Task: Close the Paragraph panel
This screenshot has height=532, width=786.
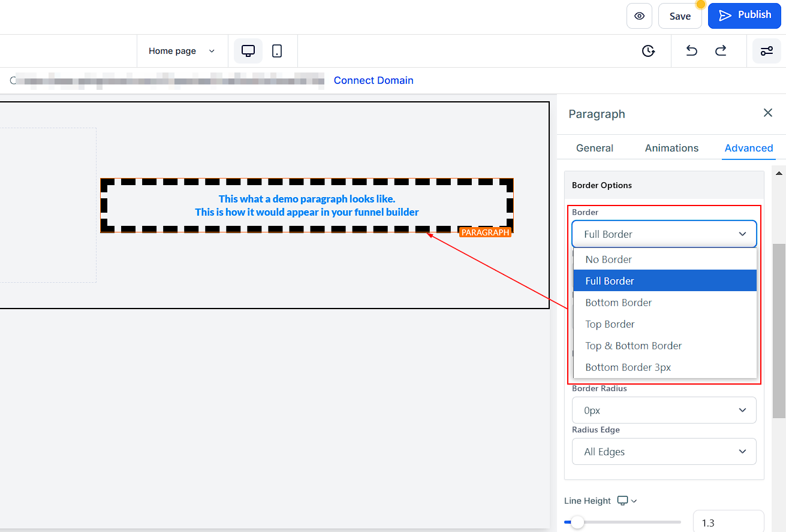Action: 767,113
